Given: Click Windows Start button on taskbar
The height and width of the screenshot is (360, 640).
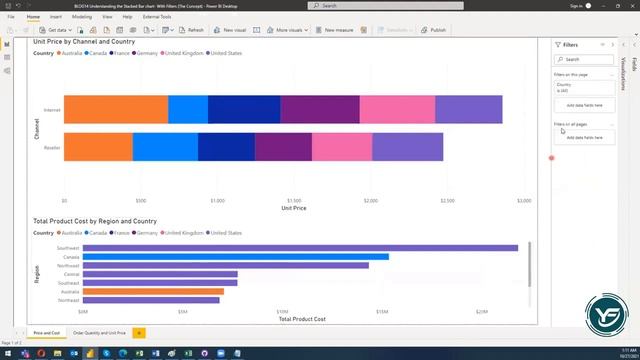Looking at the screenshot, I should tap(8, 353).
